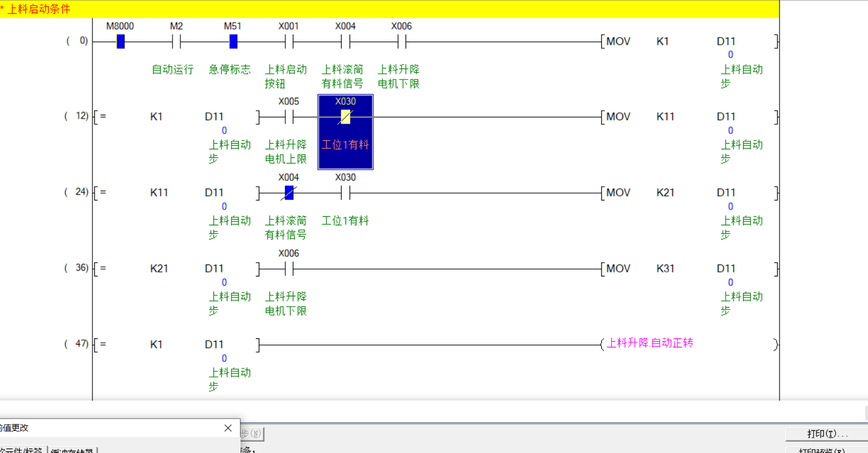The image size is (868, 453).
Task: Click the X004 normally-closed contact in rung 24
Action: [289, 193]
